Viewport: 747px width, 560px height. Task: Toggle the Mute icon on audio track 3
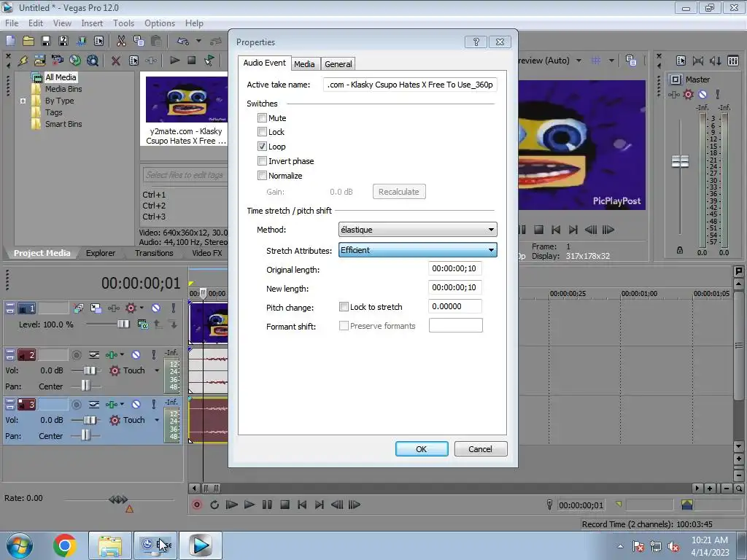[x=136, y=404]
